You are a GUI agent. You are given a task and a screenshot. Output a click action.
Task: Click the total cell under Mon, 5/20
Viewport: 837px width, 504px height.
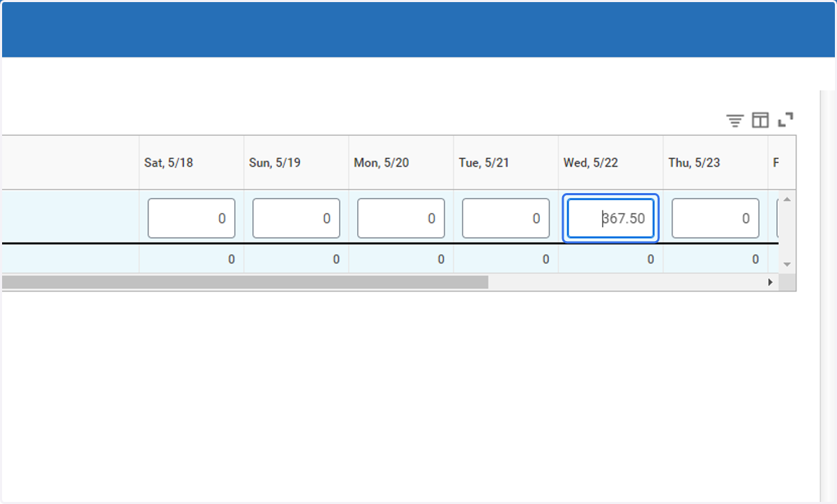click(401, 259)
